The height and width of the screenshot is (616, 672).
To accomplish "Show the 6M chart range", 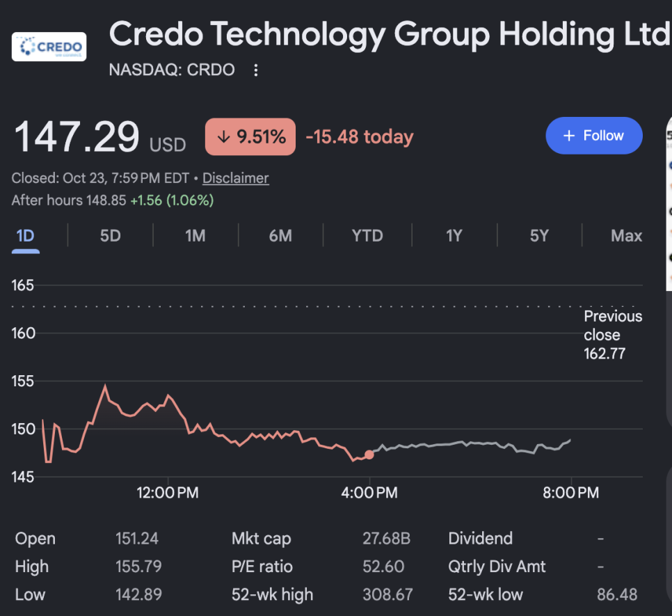I will click(x=280, y=236).
